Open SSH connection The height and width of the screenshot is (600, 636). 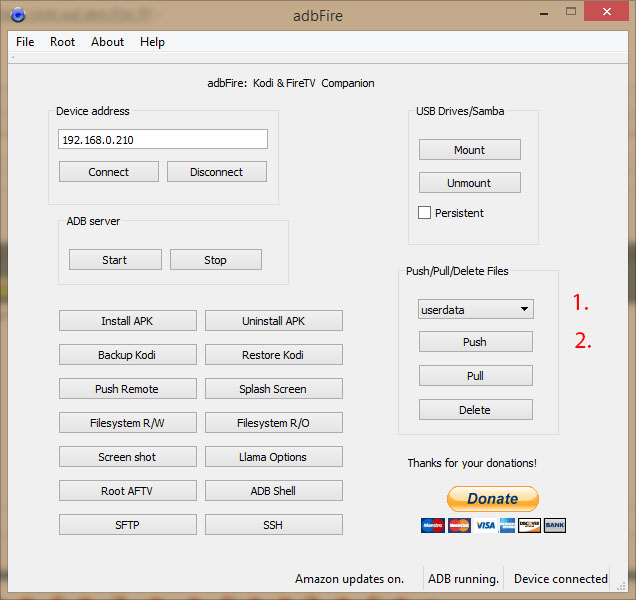click(x=274, y=525)
